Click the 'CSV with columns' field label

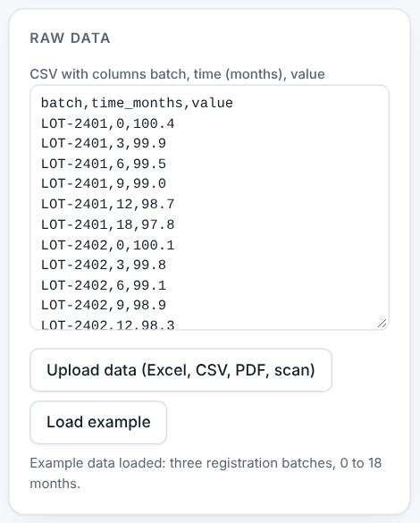[x=177, y=74]
